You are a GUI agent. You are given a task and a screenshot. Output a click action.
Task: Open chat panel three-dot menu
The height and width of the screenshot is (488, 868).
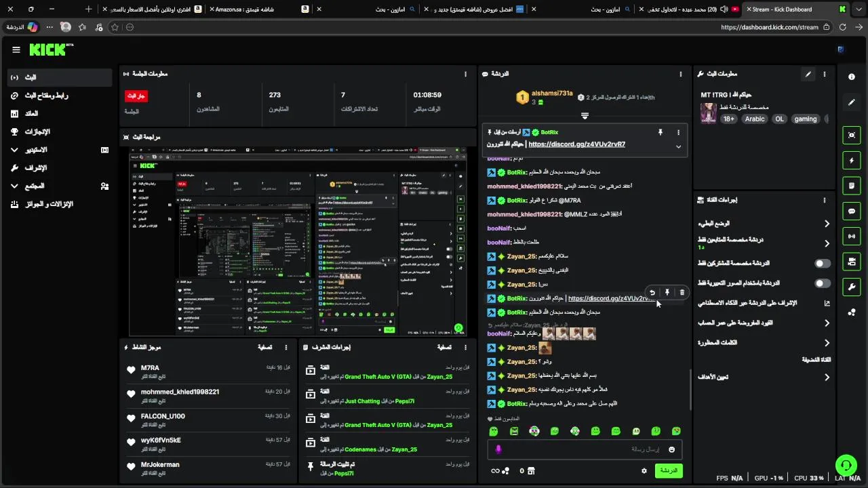(681, 74)
